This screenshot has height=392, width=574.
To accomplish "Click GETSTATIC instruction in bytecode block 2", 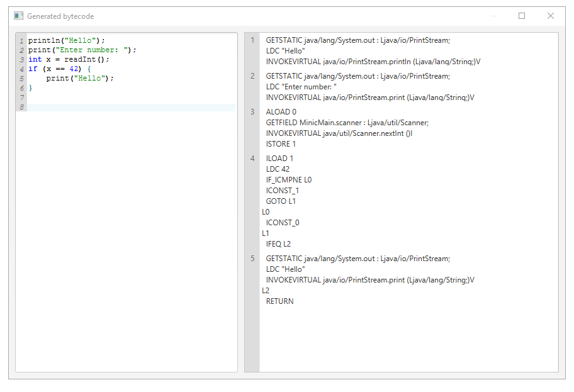I will (x=357, y=76).
